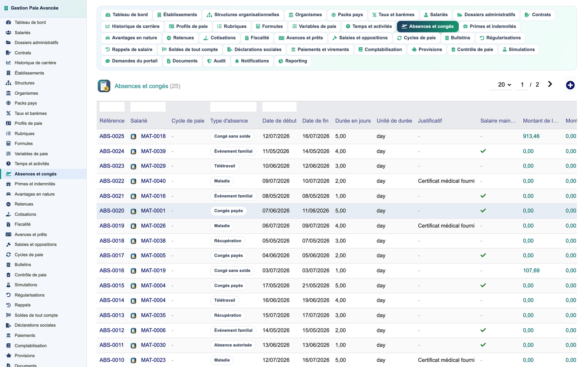This screenshot has height=367, width=588.
Task: Open employee link MAT-0005
Action: pyautogui.click(x=153, y=256)
